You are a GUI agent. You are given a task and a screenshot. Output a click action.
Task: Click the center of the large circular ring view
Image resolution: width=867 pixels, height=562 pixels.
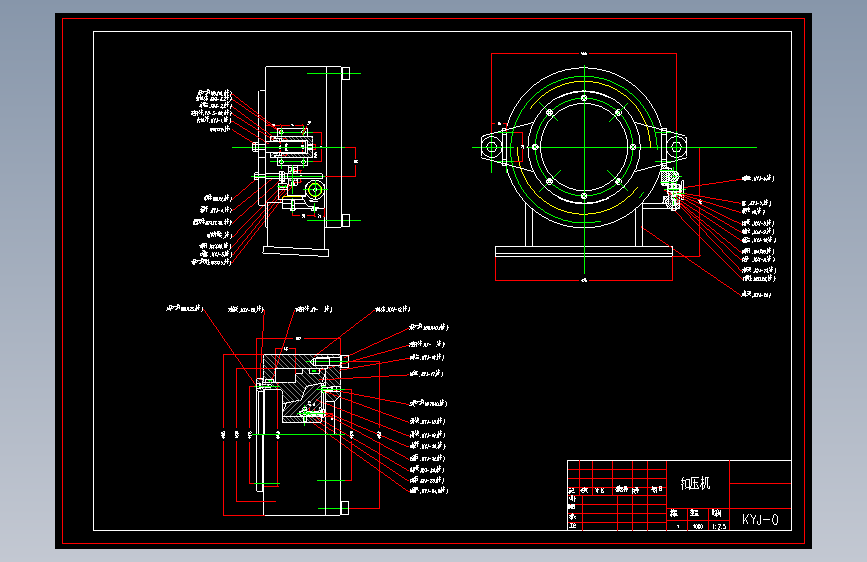point(584,147)
